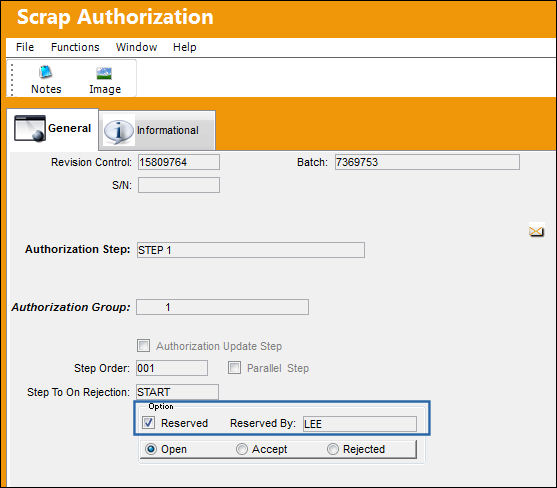Select the Rejected radio button
Image resolution: width=557 pixels, height=488 pixels.
[x=333, y=449]
